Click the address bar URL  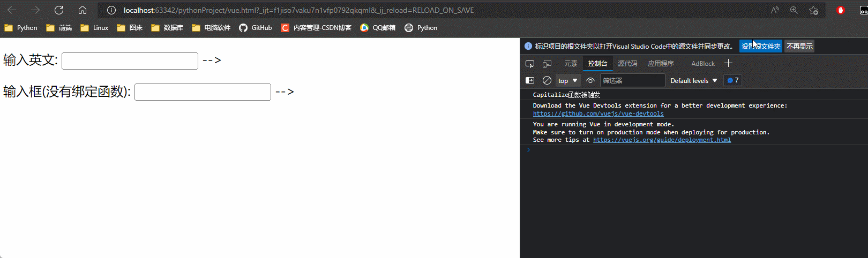(x=298, y=10)
